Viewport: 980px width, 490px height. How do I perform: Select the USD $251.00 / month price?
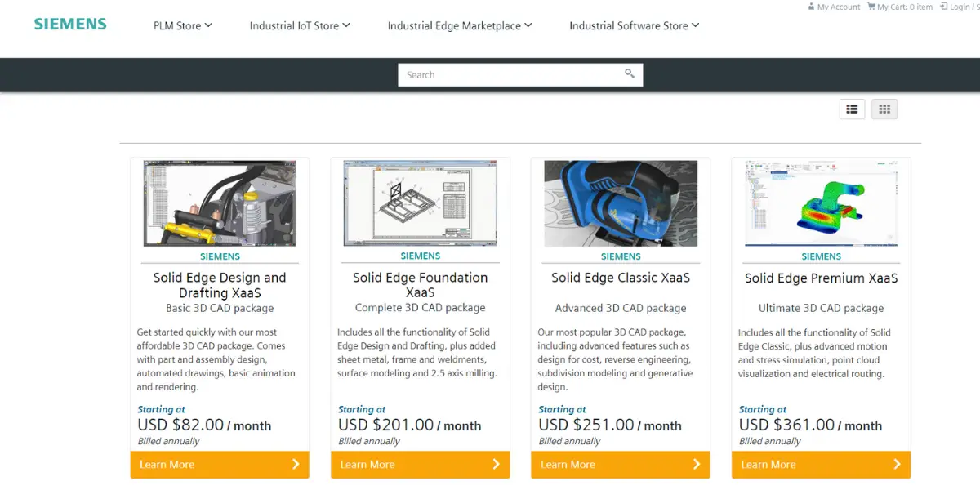point(610,425)
